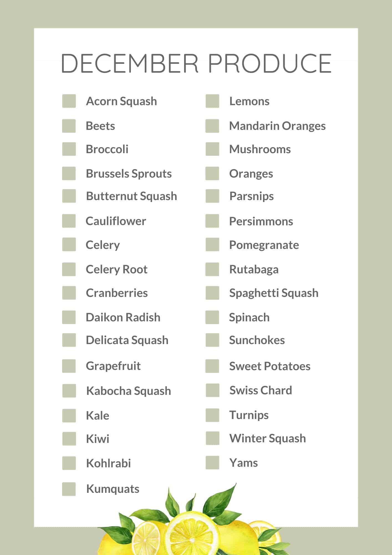Tick the Kumquats checkbox
Screen dimensions: 392x555
pos(69,489)
